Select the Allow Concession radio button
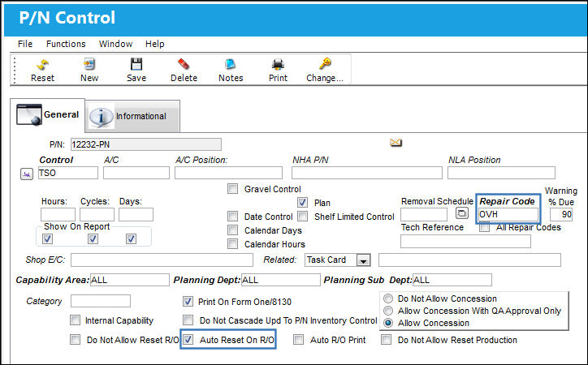 tap(388, 323)
